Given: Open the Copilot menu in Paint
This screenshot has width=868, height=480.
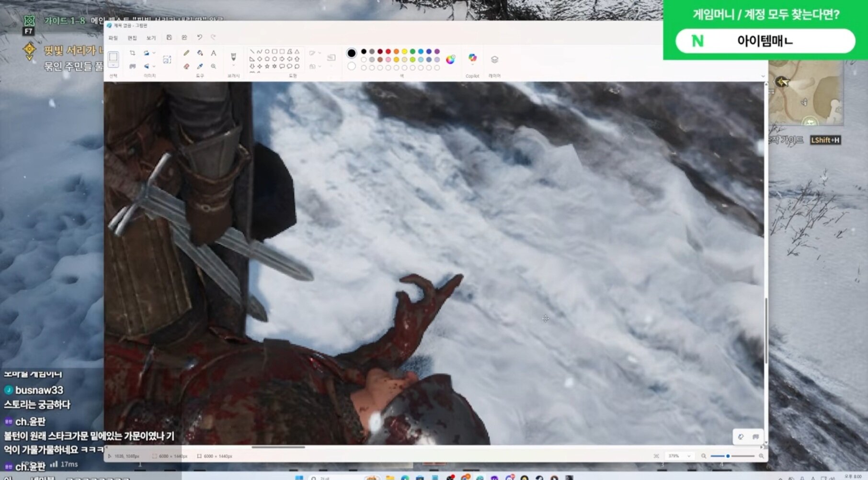Looking at the screenshot, I should tap(472, 58).
